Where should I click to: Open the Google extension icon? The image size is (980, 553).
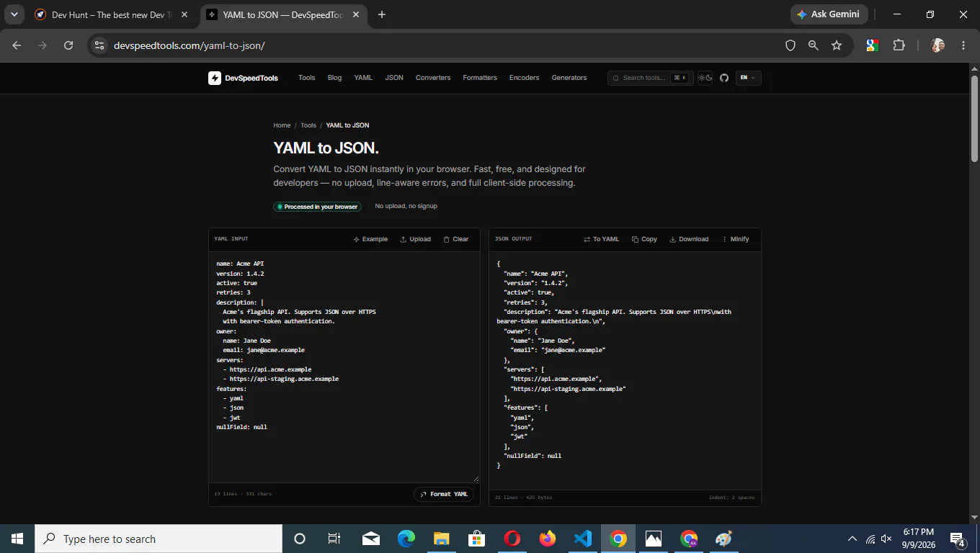pos(872,45)
